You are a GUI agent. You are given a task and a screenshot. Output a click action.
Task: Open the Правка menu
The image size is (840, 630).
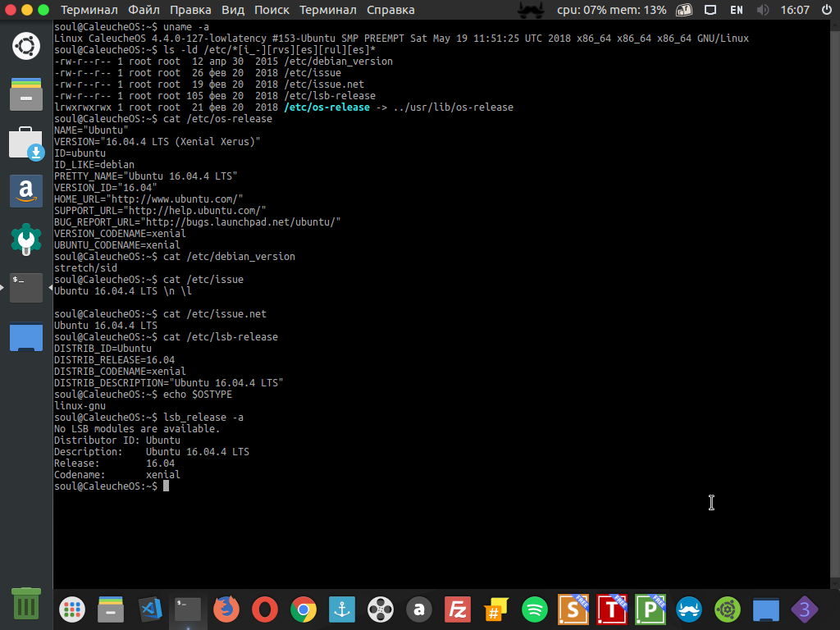point(190,10)
